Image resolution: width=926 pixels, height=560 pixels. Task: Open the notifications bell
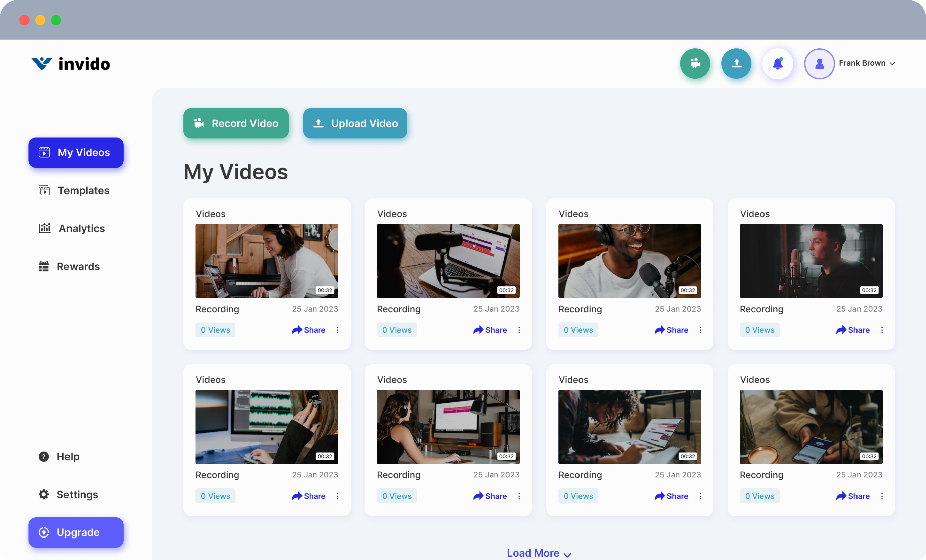pyautogui.click(x=778, y=63)
